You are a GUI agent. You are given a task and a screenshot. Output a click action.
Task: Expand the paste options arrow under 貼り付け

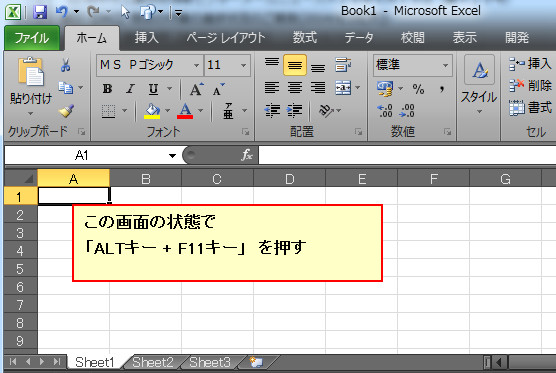(x=30, y=113)
